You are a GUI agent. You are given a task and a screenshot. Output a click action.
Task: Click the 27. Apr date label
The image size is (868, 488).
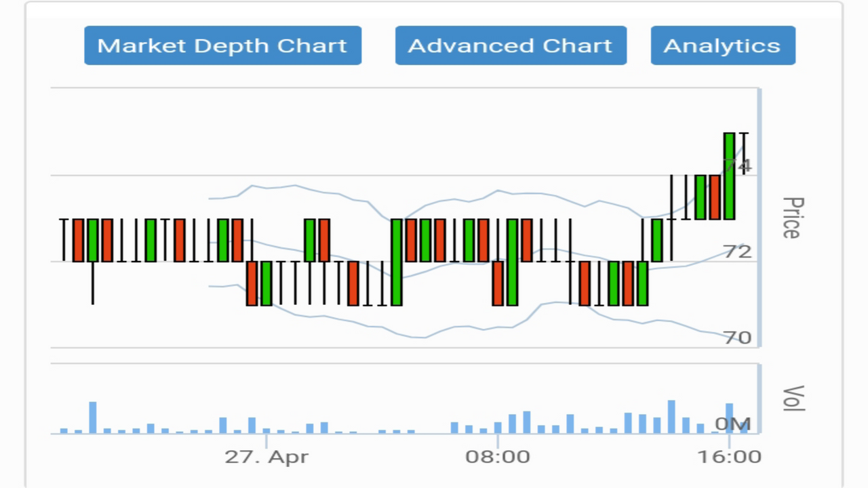[267, 457]
